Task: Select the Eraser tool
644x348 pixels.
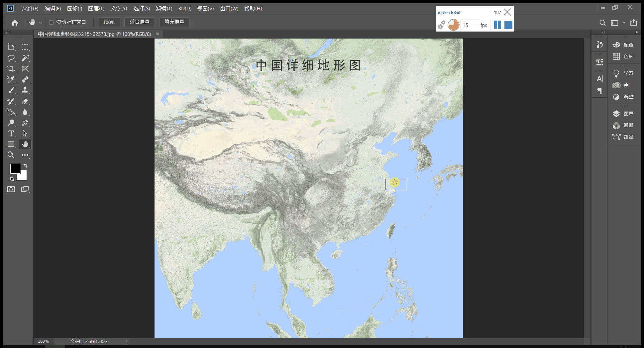Action: click(x=25, y=101)
